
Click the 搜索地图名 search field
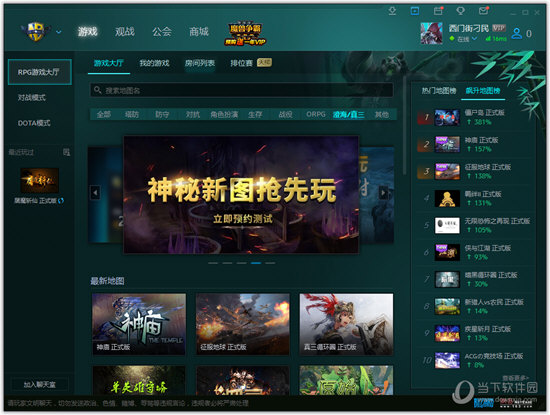click(x=241, y=90)
